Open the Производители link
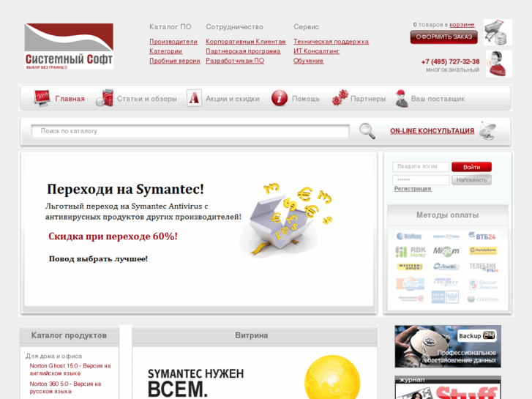The width and height of the screenshot is (532, 399). tap(173, 42)
